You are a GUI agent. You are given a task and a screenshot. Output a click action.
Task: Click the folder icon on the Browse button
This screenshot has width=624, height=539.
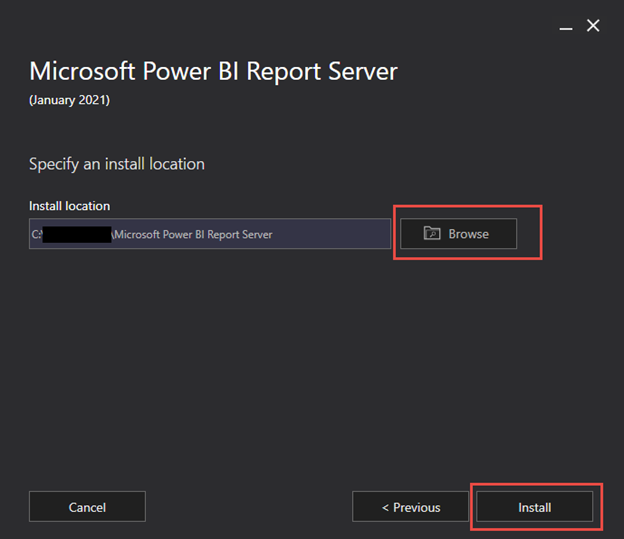(x=432, y=233)
